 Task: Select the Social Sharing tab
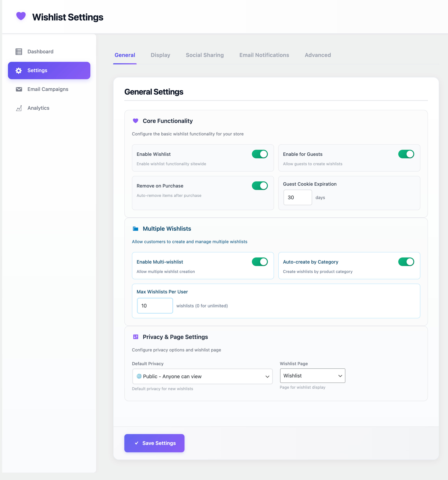point(204,55)
